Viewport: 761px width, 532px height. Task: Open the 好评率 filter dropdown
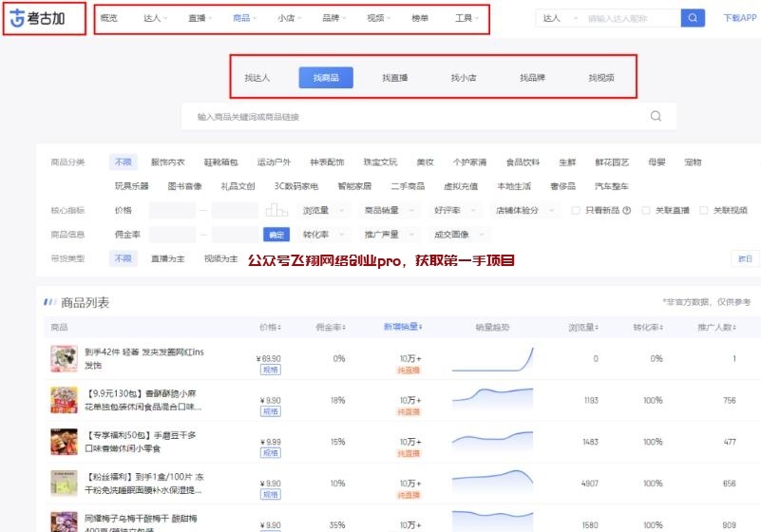[x=455, y=210]
